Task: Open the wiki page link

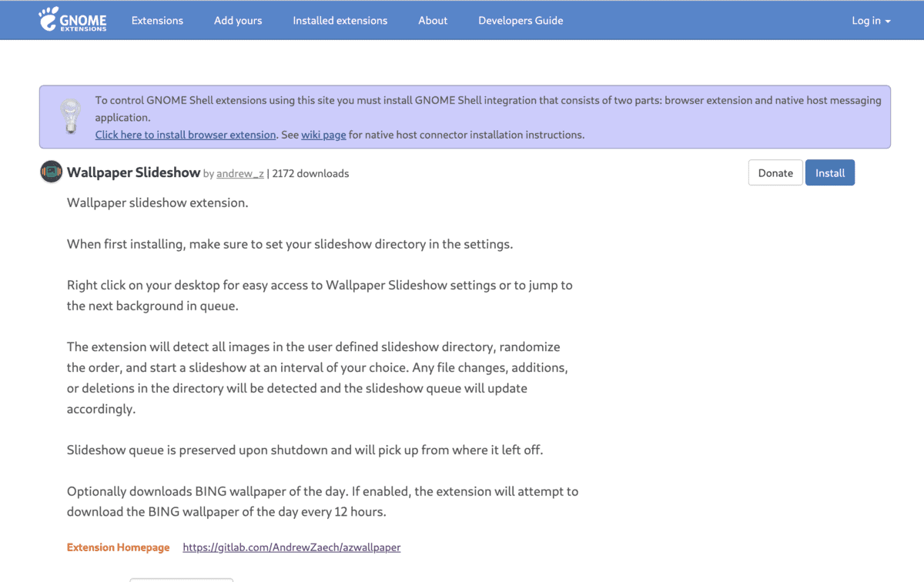Action: click(x=323, y=135)
